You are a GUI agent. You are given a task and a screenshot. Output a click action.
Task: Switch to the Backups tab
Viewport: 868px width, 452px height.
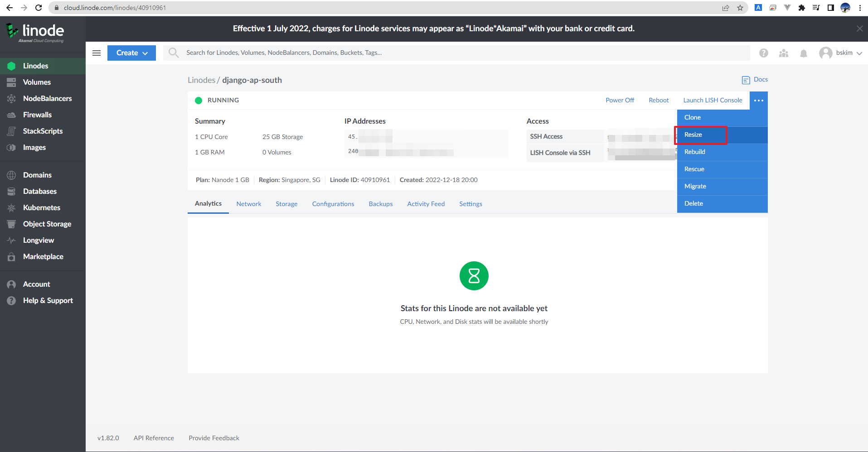coord(381,204)
